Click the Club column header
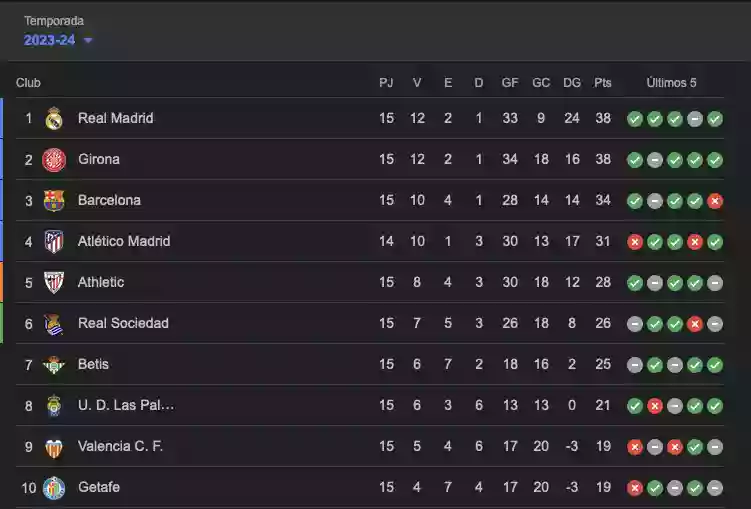The image size is (751, 509). pos(28,83)
